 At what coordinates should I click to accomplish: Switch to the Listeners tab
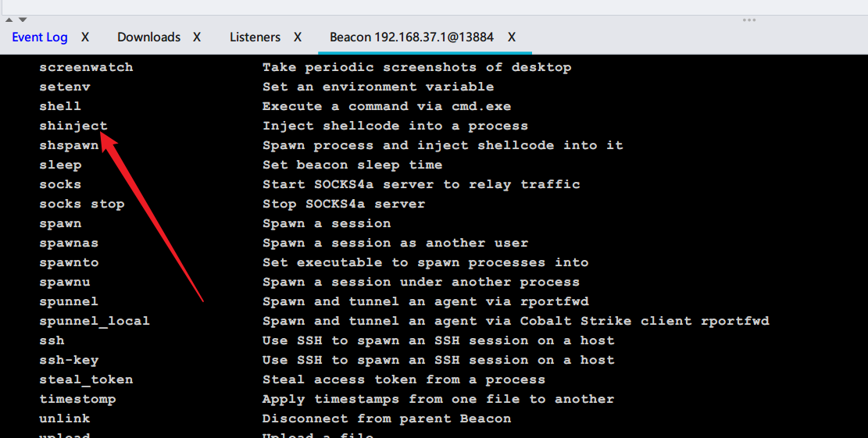[x=255, y=37]
